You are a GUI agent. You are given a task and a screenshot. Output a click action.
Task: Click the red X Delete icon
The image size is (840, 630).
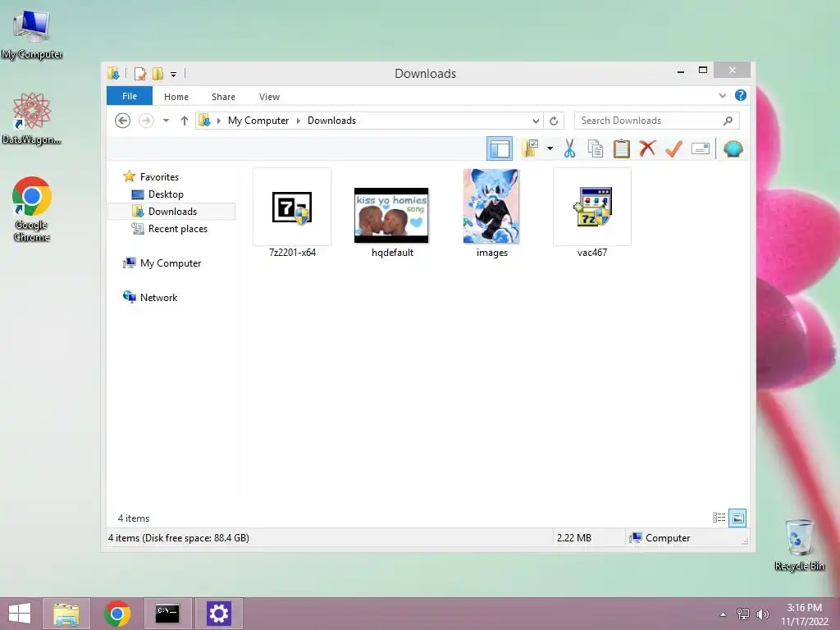click(x=647, y=148)
